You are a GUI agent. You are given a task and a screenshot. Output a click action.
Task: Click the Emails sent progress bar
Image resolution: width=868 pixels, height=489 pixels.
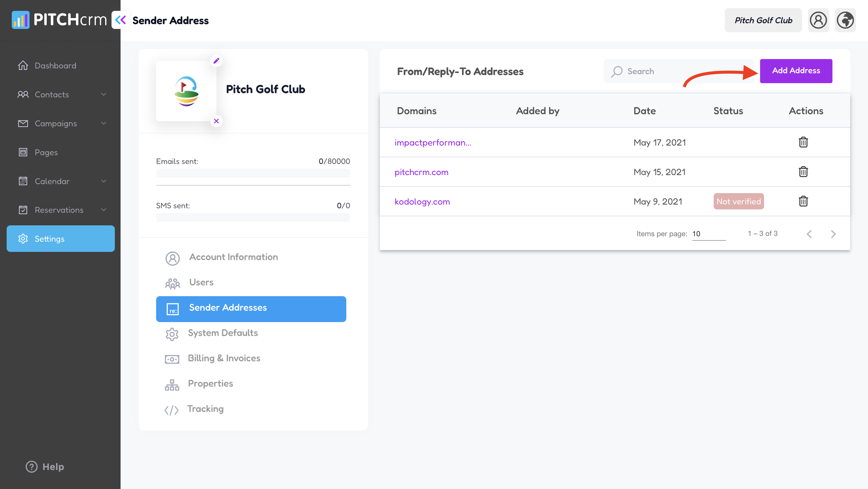pyautogui.click(x=253, y=173)
